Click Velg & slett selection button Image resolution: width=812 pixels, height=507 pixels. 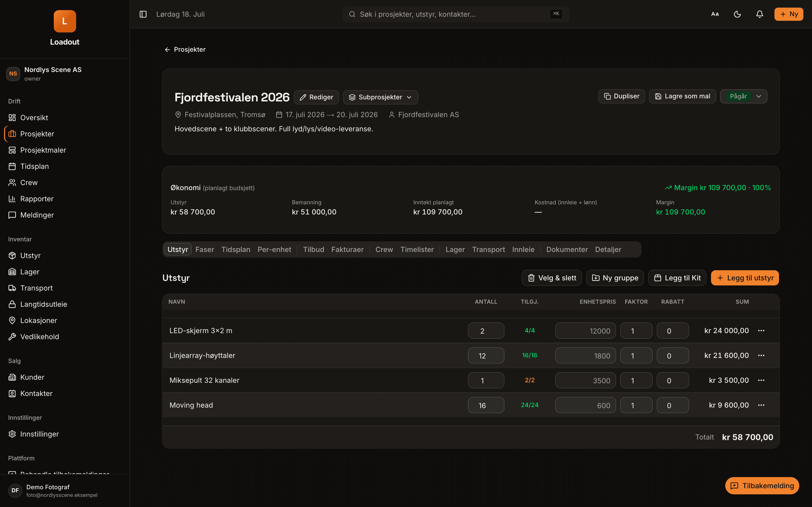pos(552,278)
